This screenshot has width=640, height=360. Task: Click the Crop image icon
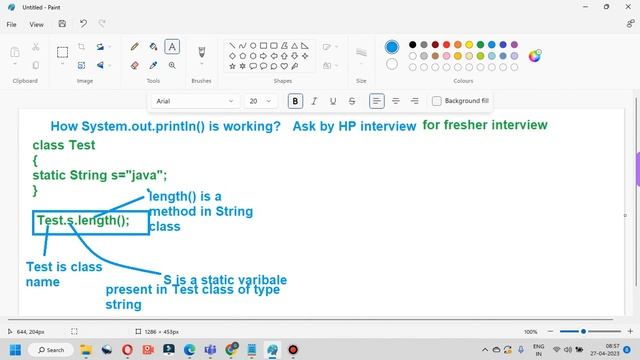pos(81,47)
